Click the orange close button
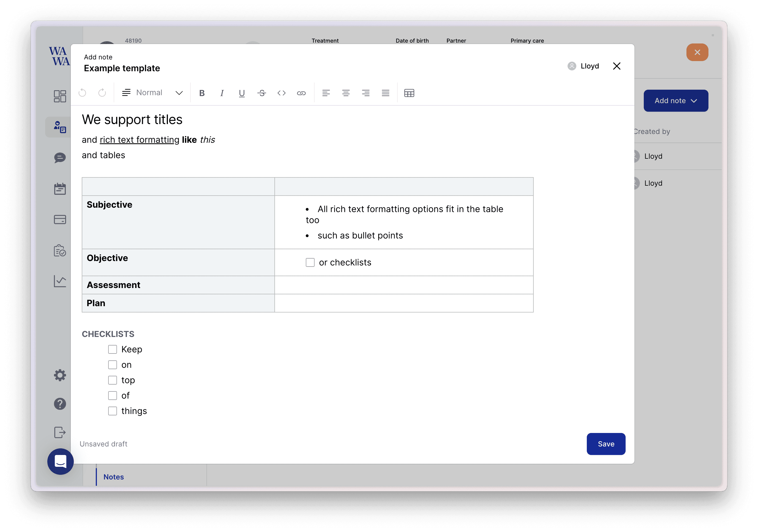The width and height of the screenshot is (758, 532). pyautogui.click(x=697, y=52)
